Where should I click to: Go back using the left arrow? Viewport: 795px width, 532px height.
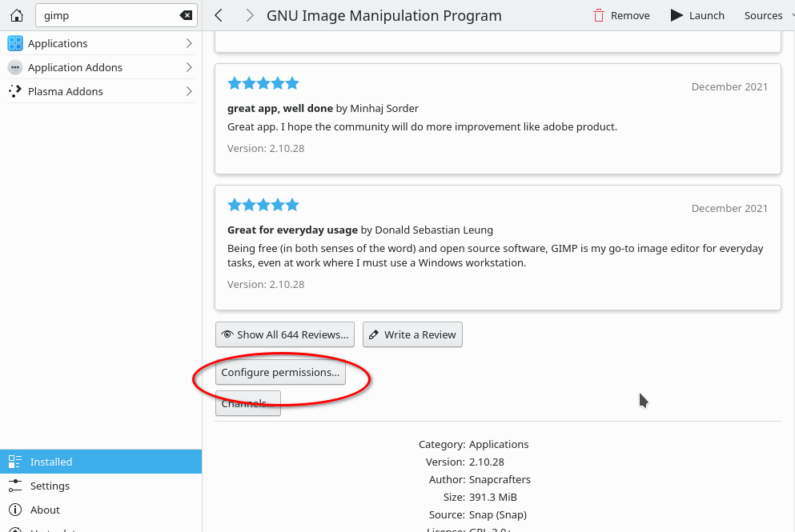(219, 15)
